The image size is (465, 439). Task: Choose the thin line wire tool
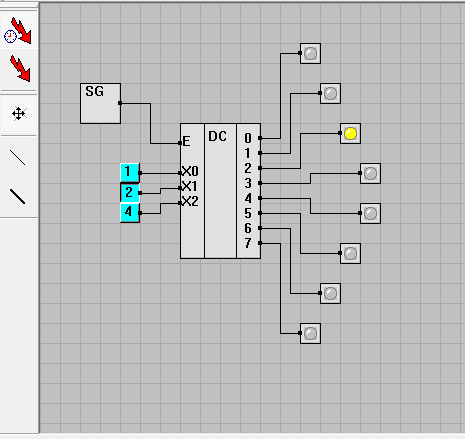[17, 157]
